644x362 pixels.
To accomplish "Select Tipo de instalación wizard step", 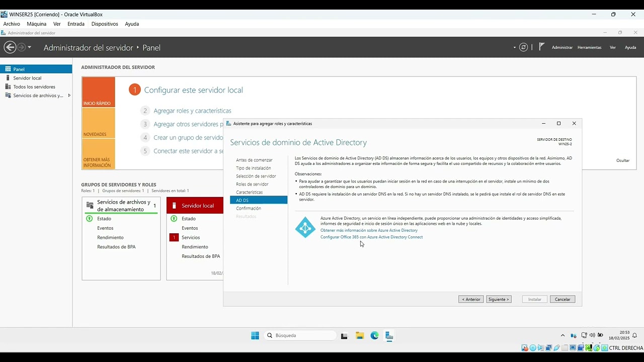I will (x=254, y=168).
